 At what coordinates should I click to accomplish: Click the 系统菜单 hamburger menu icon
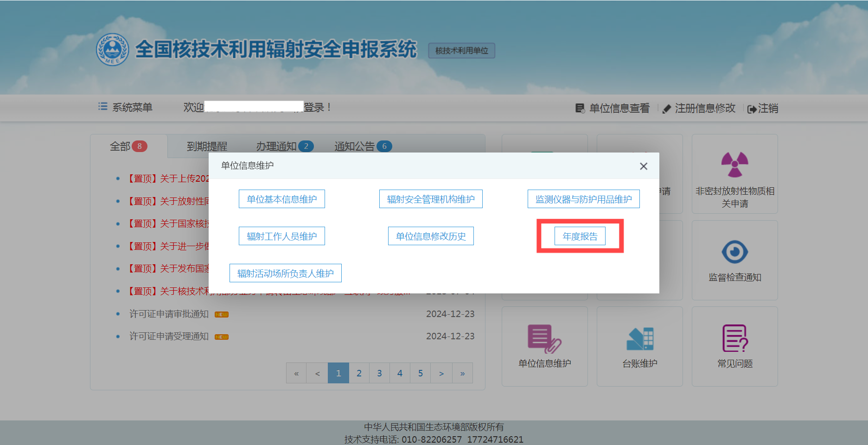[102, 107]
